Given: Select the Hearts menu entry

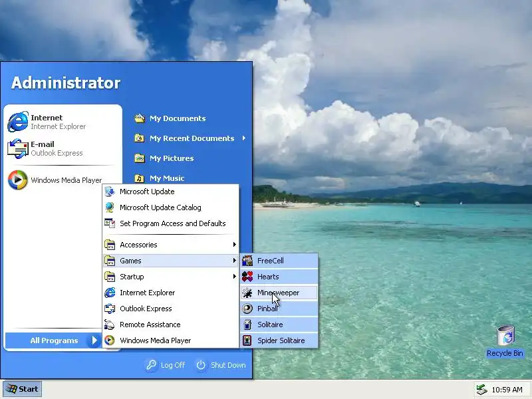Looking at the screenshot, I should pos(279,277).
